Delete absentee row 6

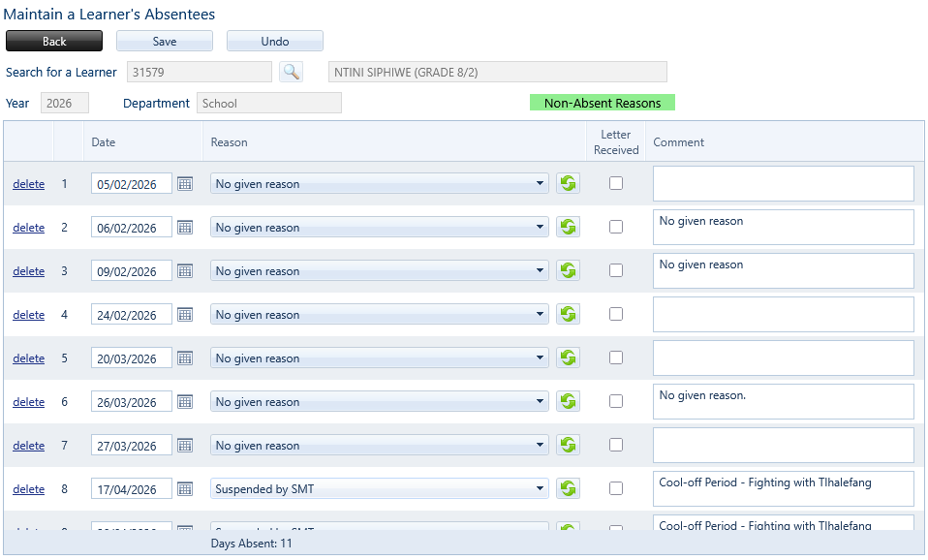pyautogui.click(x=28, y=402)
